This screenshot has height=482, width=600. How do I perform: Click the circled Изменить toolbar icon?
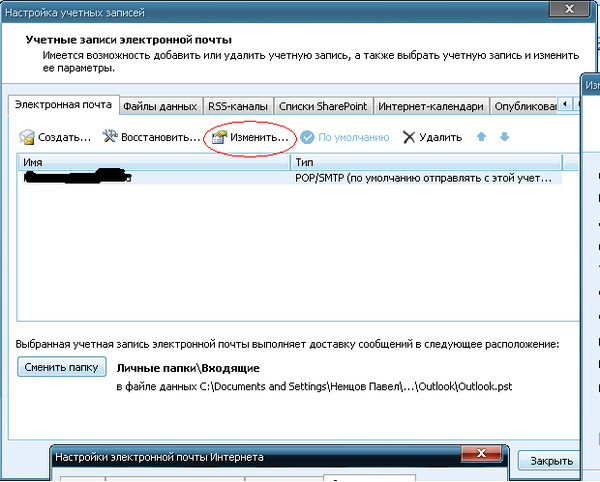pos(219,137)
